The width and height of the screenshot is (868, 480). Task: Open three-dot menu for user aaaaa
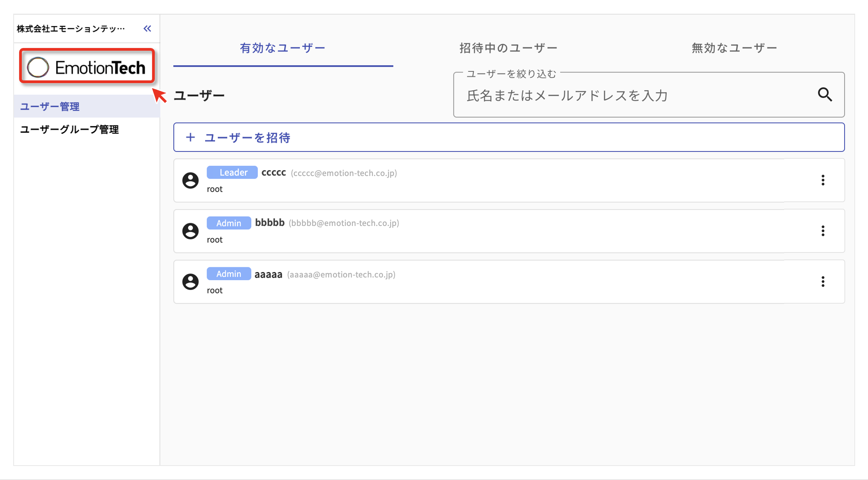pos(823,282)
